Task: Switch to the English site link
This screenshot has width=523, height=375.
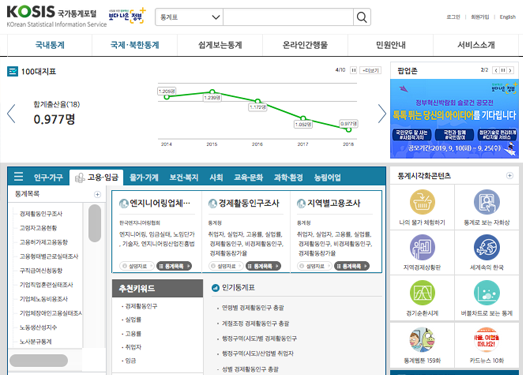Action: [507, 17]
